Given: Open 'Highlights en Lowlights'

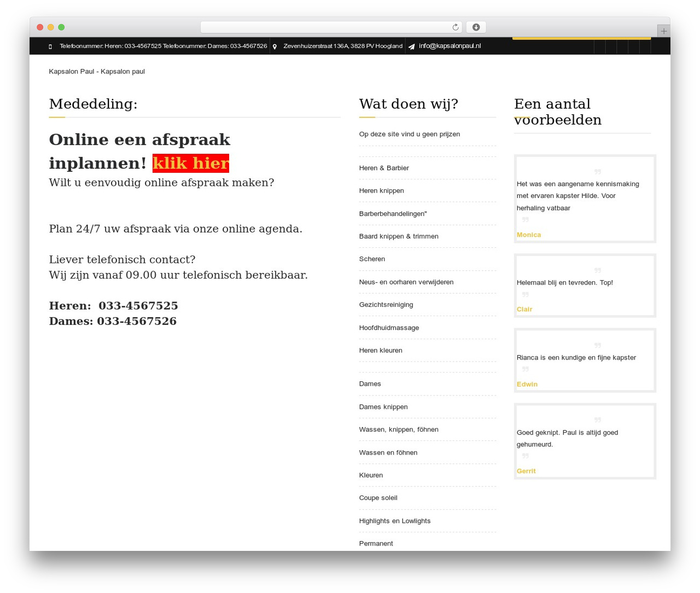Looking at the screenshot, I should [x=395, y=521].
